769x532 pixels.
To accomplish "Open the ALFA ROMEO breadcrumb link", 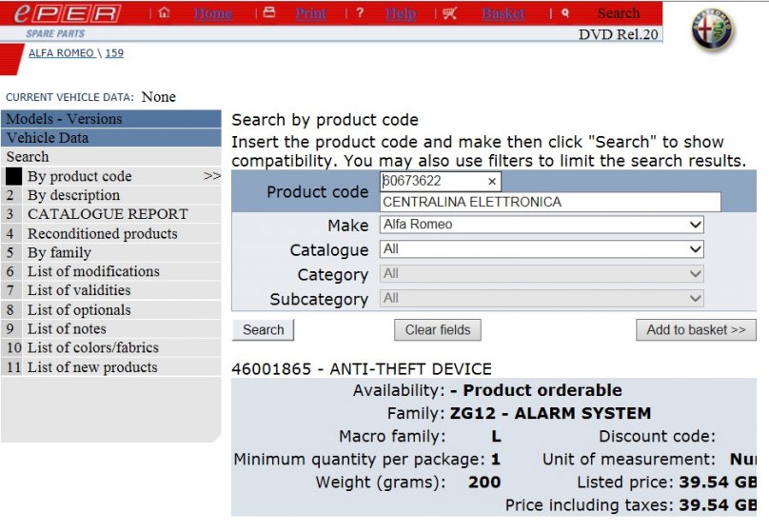I will [x=61, y=53].
